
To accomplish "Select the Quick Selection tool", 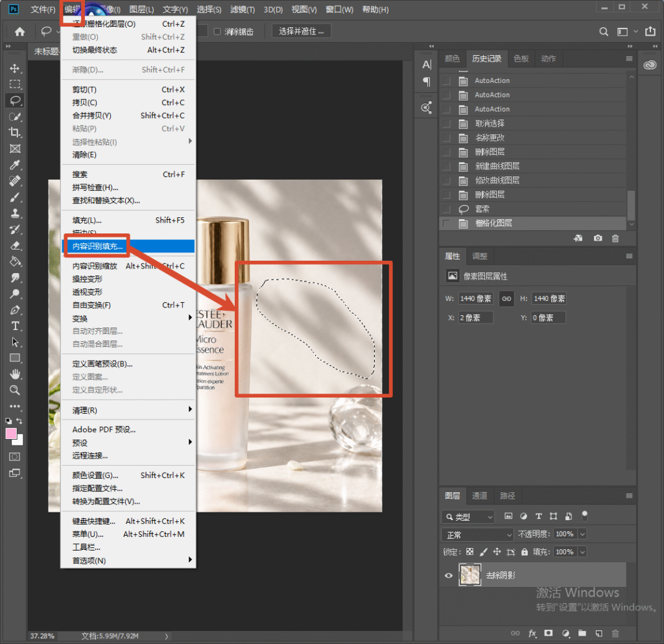I will [15, 117].
